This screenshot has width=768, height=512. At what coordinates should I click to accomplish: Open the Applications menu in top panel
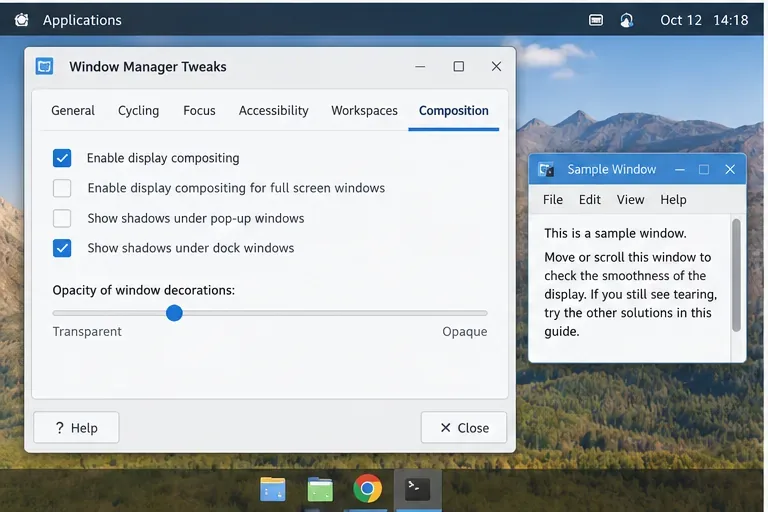click(x=82, y=20)
